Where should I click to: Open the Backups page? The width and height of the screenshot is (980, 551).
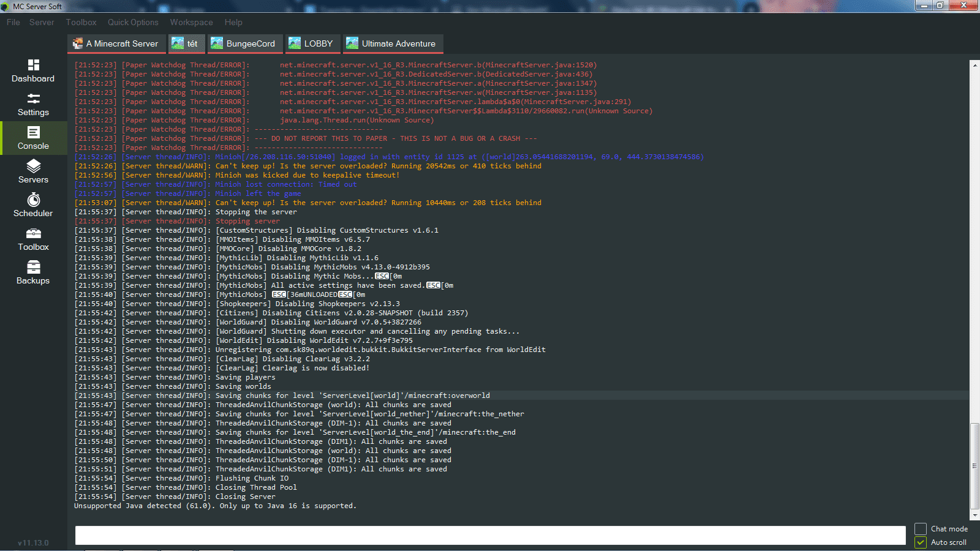pos(33,272)
